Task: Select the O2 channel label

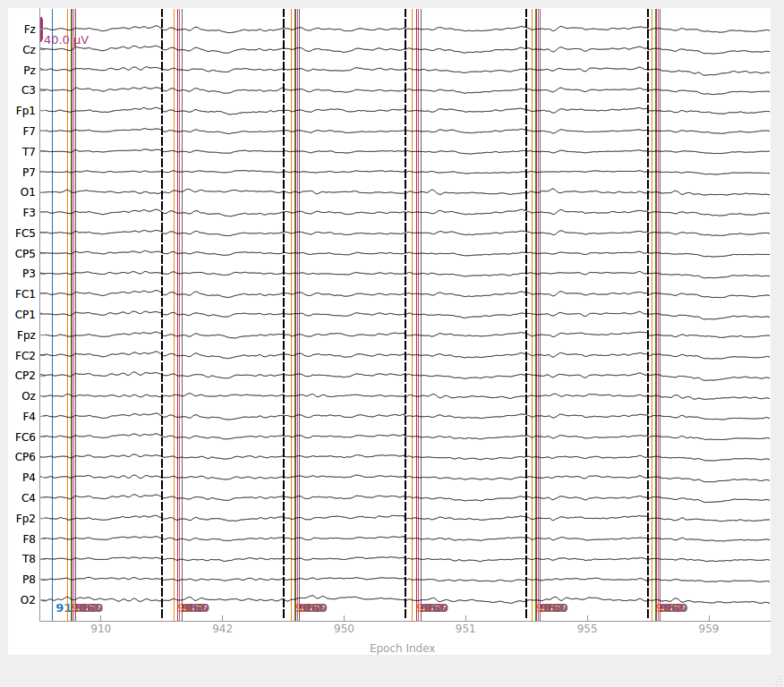Action: 28,600
